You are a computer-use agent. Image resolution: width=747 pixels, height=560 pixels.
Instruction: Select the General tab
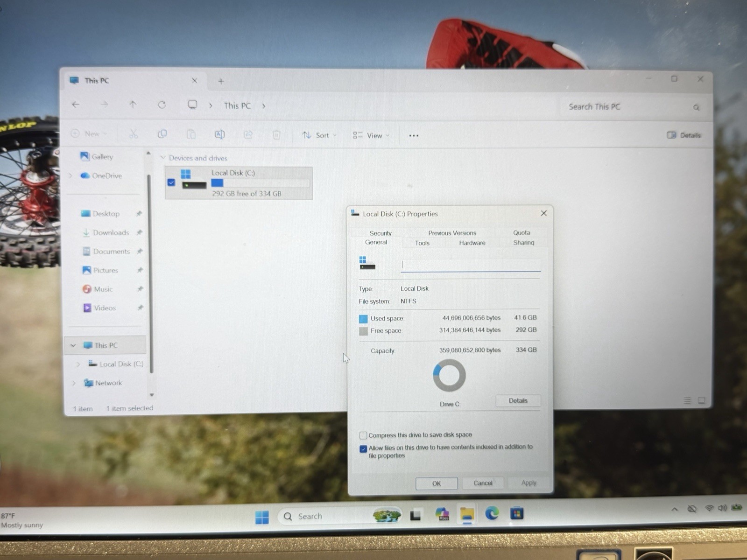tap(376, 242)
